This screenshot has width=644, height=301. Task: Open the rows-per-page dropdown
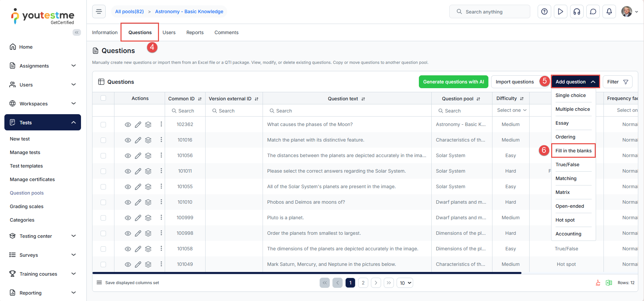405,283
